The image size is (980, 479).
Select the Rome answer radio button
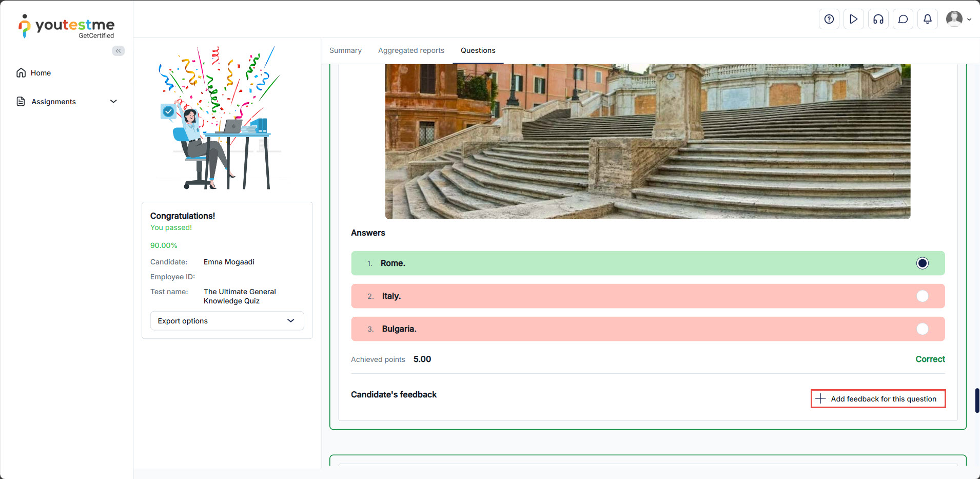click(x=922, y=263)
